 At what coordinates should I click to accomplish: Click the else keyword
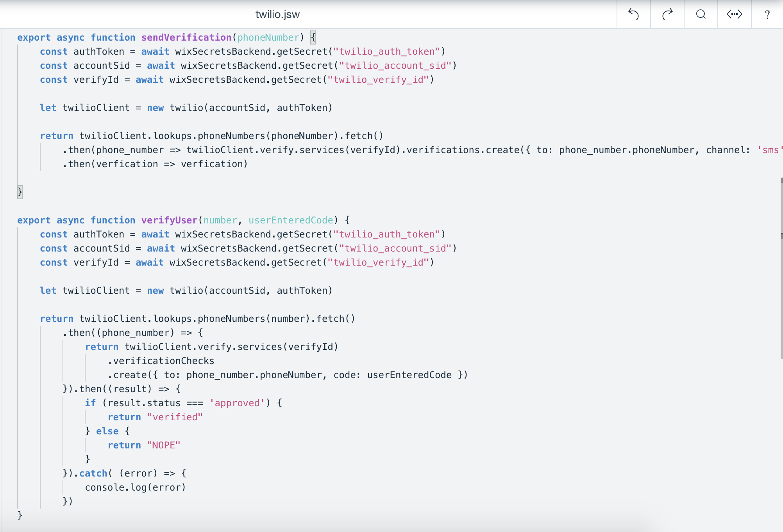point(107,431)
